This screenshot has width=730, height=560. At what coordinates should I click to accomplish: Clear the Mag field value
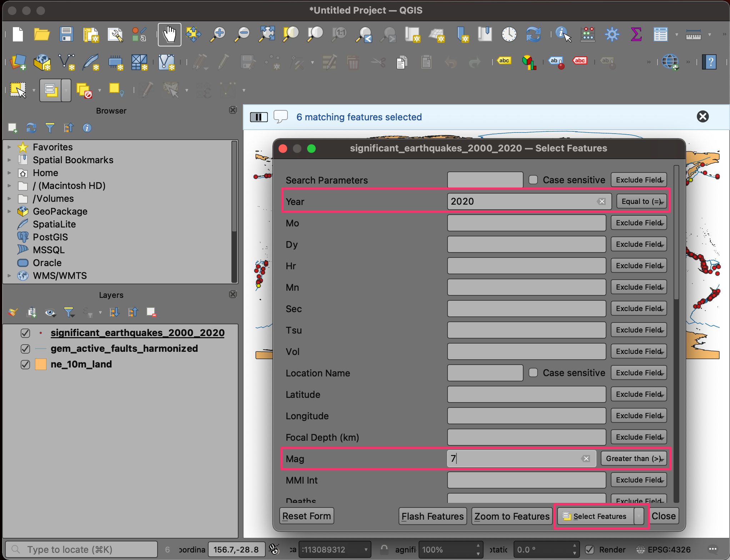(586, 459)
